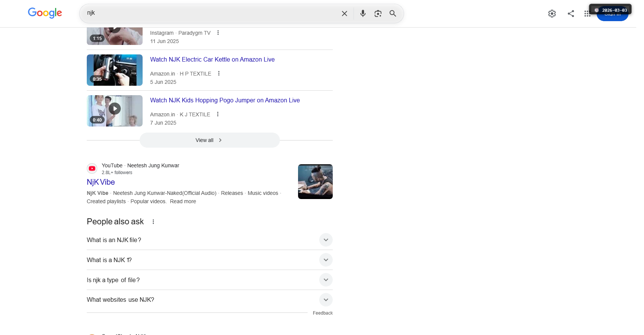The image size is (644, 335).
Task: Open search by image camera icon
Action: [x=378, y=14]
